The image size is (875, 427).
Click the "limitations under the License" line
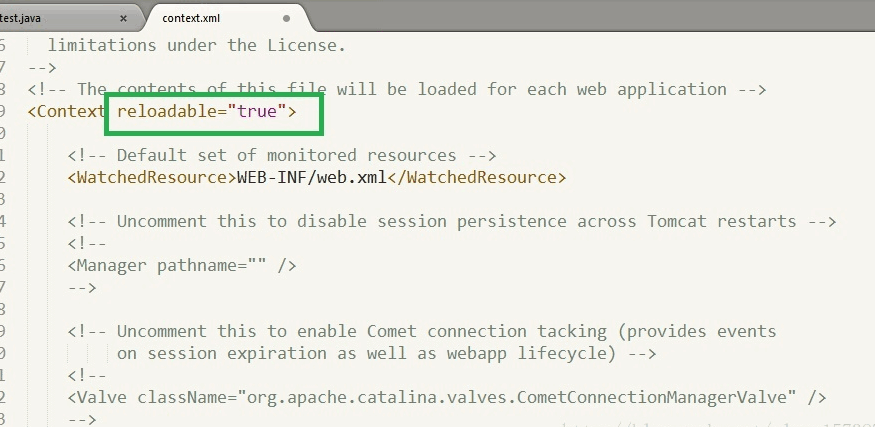(x=196, y=45)
